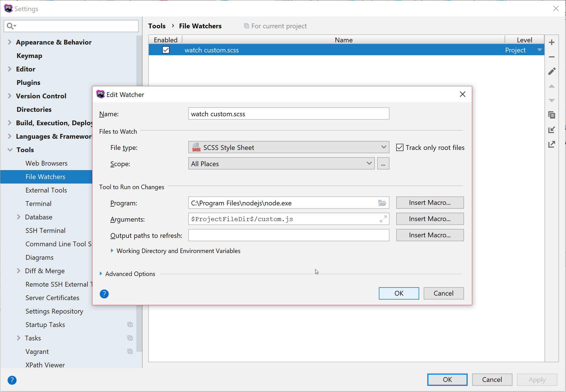Click the export watchers icon
The image size is (566, 392).
pos(551,144)
